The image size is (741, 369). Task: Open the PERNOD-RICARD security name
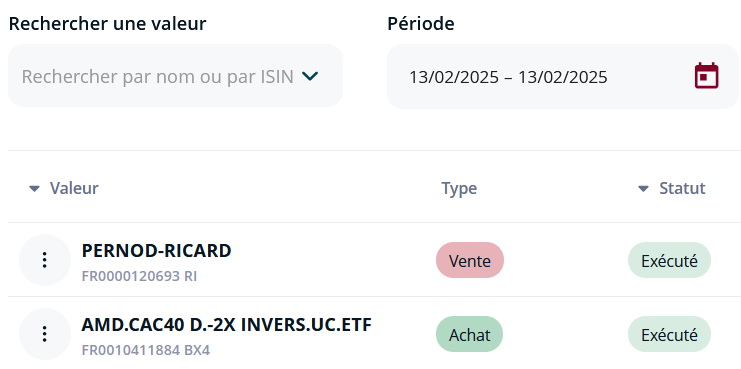[156, 251]
